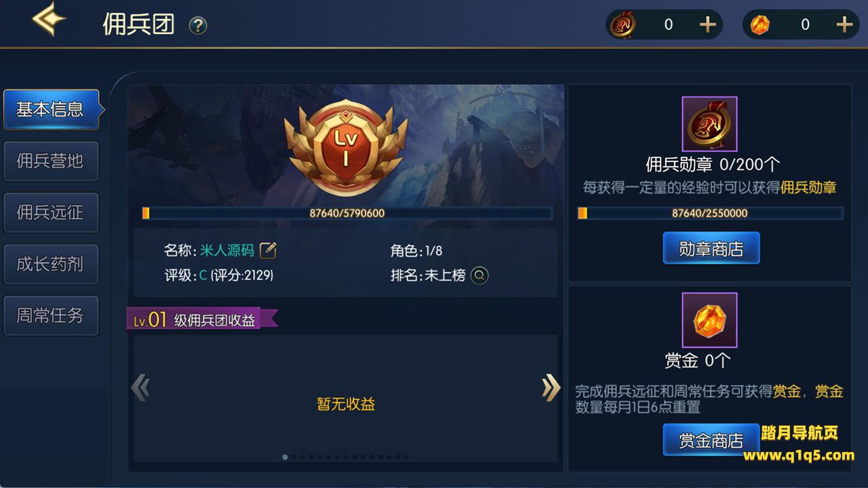Screen dimensions: 868x488
Task: Tap the 赏金 orange gem item icon
Action: (x=709, y=320)
